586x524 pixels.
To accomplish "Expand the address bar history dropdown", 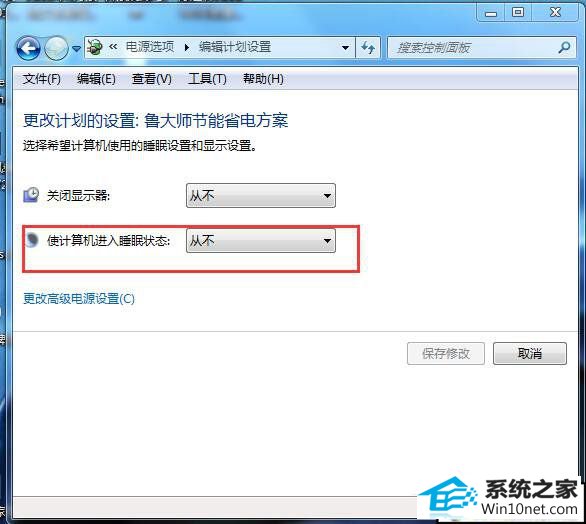I will (346, 47).
